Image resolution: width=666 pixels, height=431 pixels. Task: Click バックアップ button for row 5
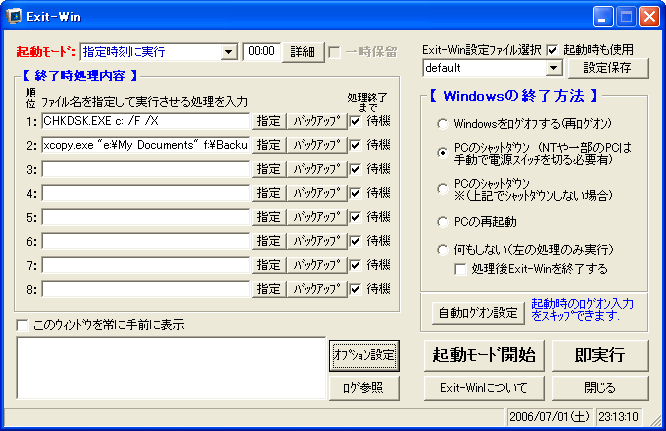tap(317, 217)
